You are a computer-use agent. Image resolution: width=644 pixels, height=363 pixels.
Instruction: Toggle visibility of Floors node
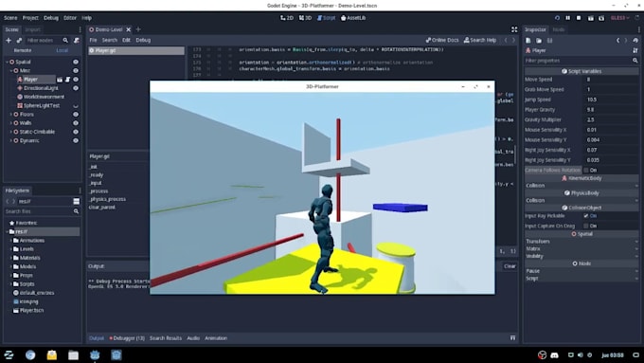(x=76, y=115)
